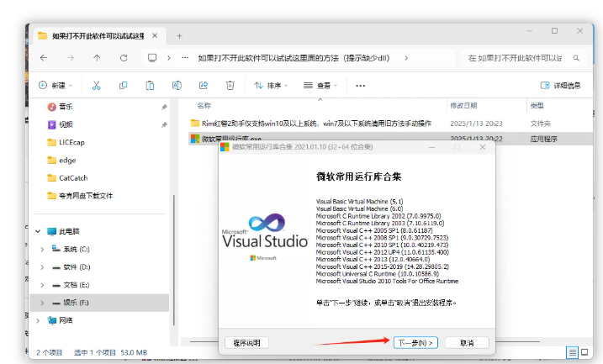This screenshot has width=603, height=364.
Task: Sort by the 类型 column header
Action: point(537,105)
